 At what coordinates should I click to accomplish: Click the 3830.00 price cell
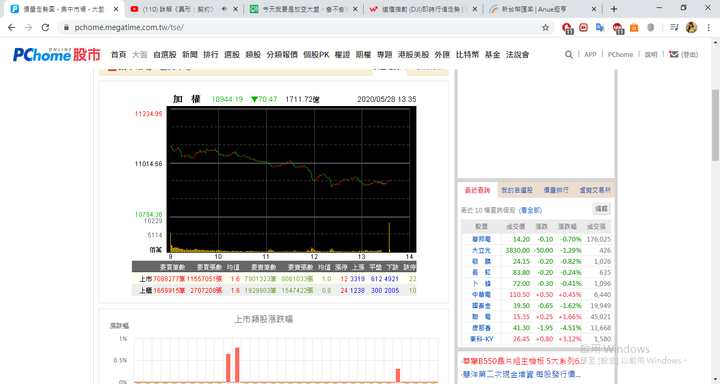518,250
